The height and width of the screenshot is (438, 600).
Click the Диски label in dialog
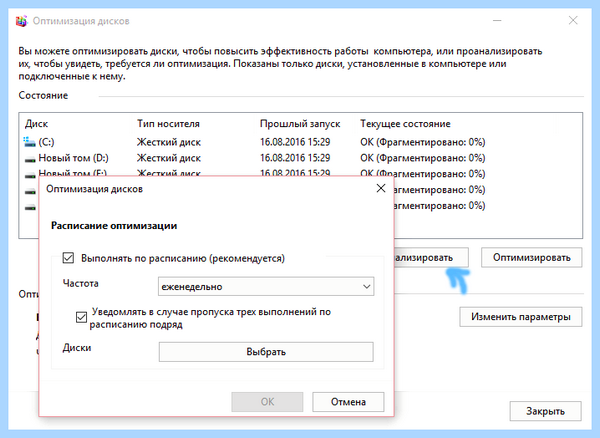pyautogui.click(x=77, y=348)
